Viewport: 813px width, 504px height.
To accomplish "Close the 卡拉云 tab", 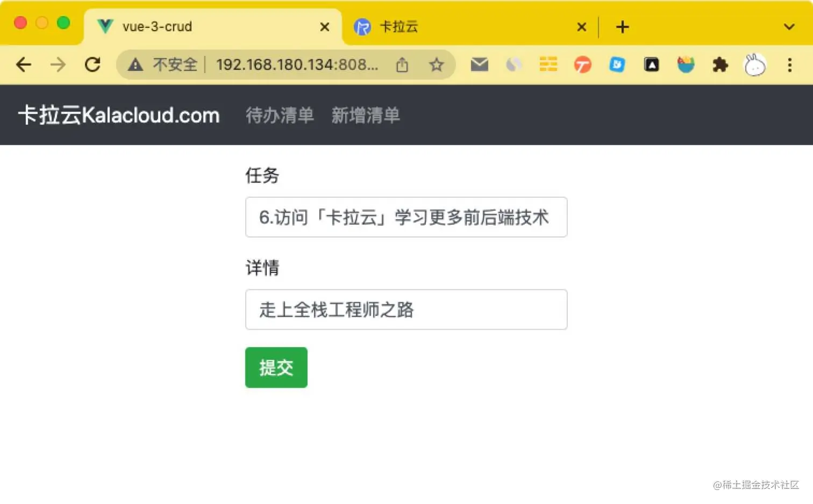I will (582, 27).
